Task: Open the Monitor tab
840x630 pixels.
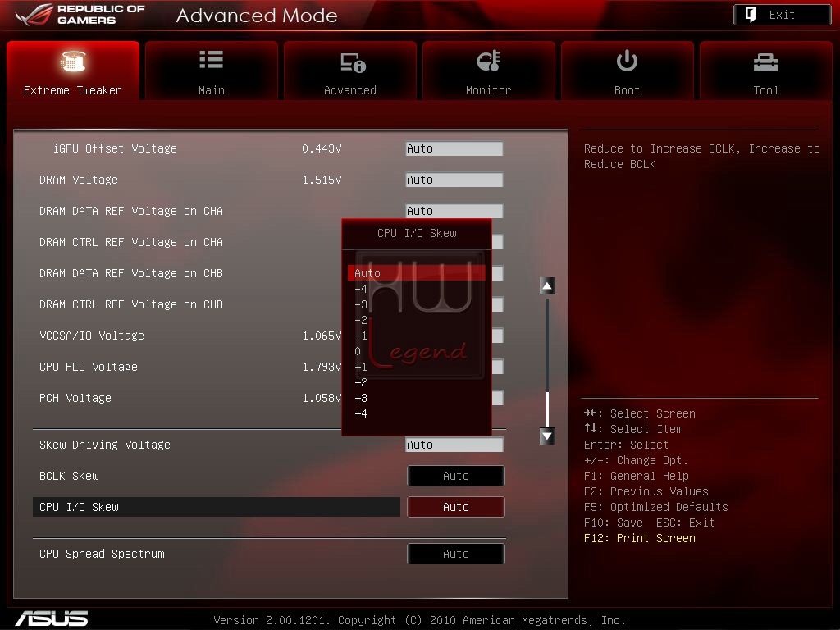Action: [489, 71]
